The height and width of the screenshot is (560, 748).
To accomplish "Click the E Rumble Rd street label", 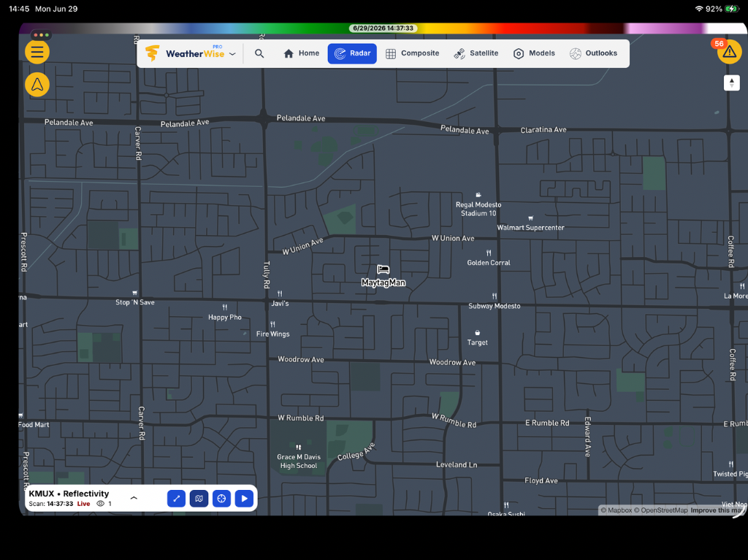I will (547, 423).
